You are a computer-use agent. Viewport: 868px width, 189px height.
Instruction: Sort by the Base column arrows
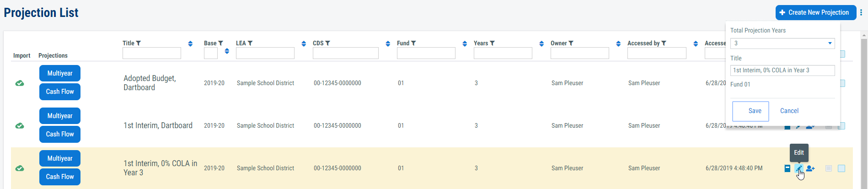tap(227, 51)
